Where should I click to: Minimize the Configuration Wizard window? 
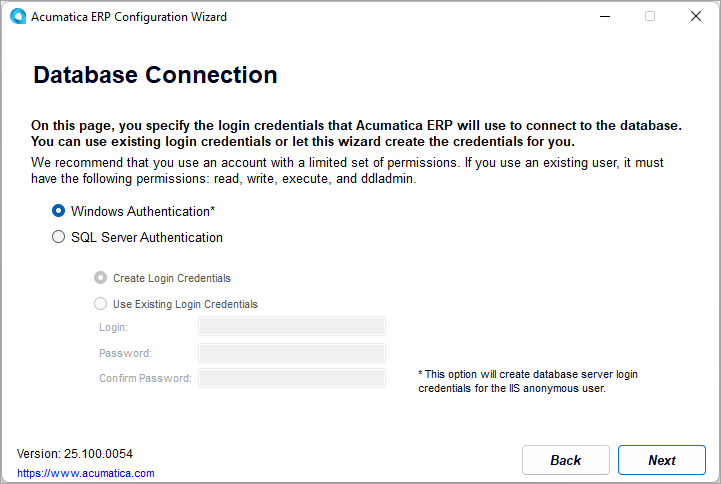point(605,16)
